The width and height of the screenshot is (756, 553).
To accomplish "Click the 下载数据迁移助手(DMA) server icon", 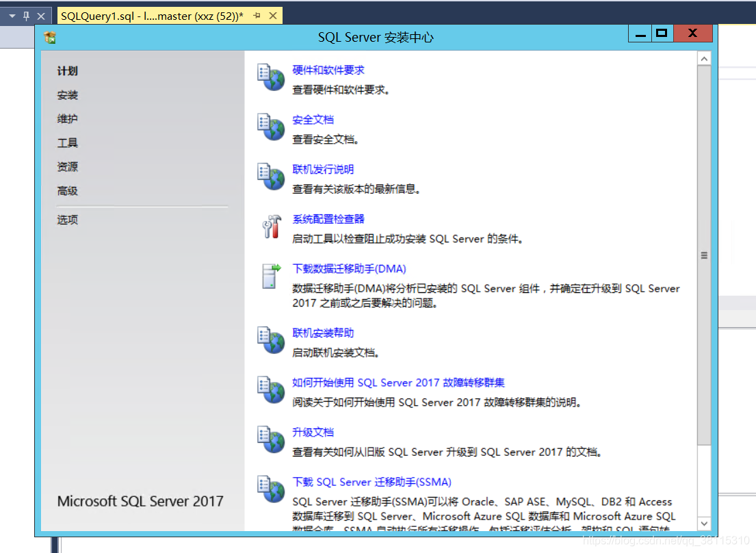I will 271,276.
